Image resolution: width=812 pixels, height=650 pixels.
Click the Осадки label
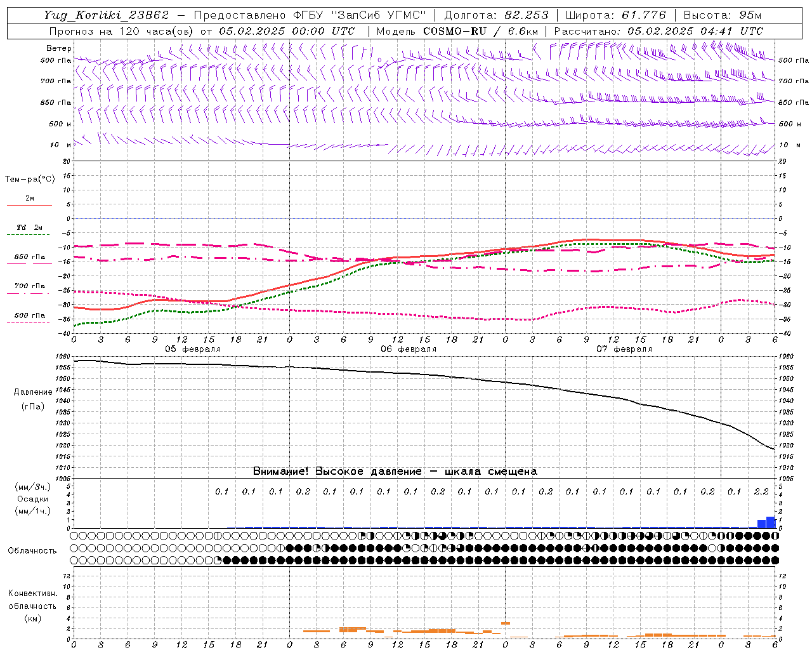coord(33,499)
